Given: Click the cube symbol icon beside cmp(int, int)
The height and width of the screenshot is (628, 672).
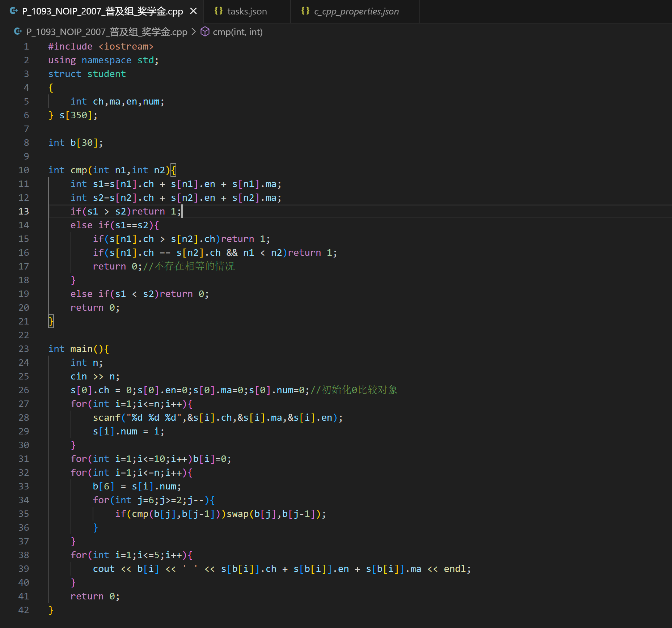Looking at the screenshot, I should (205, 32).
